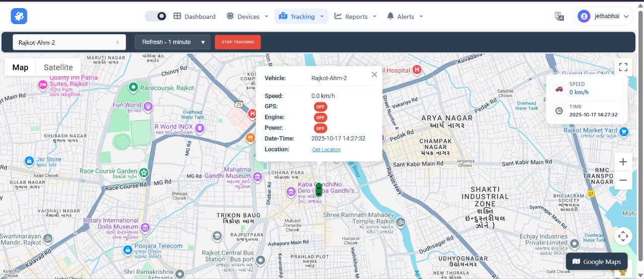644x279 pixels.
Task: Click the language translate icon
Action: [559, 17]
